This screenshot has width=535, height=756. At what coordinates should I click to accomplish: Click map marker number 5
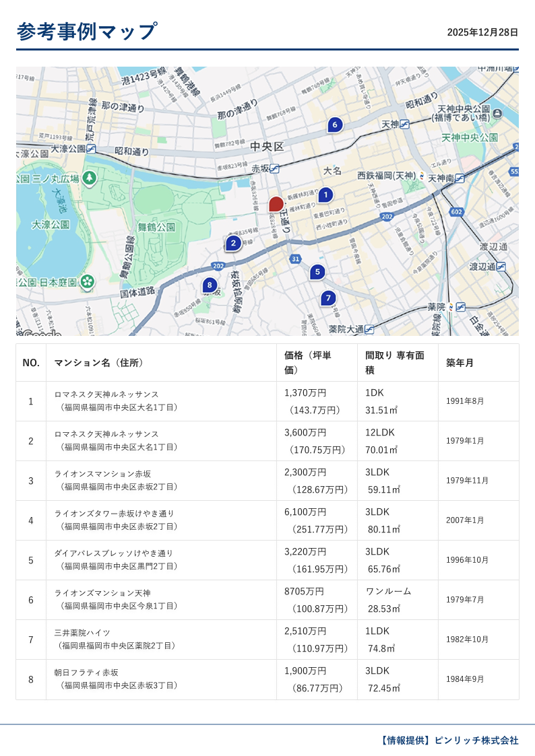[317, 272]
